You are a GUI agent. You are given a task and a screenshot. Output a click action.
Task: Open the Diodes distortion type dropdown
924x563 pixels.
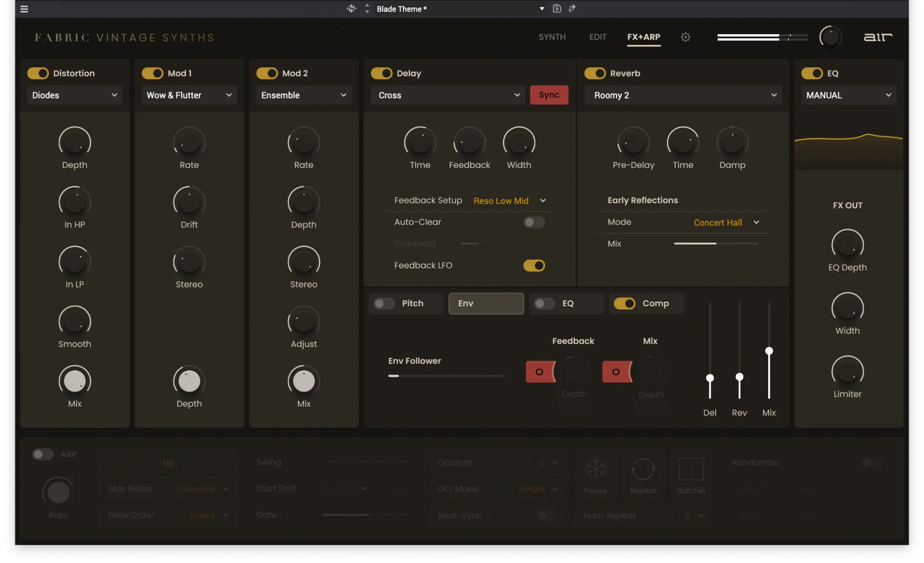tap(75, 95)
